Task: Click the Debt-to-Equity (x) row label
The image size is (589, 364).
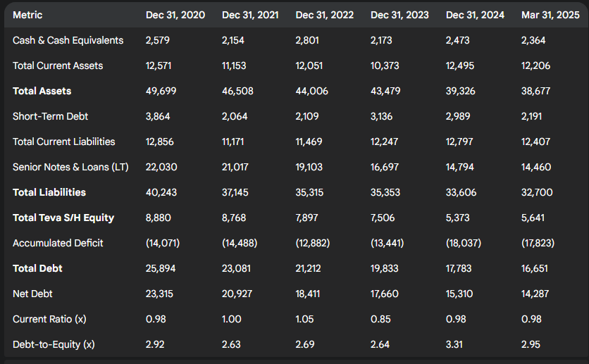Action: 54,344
